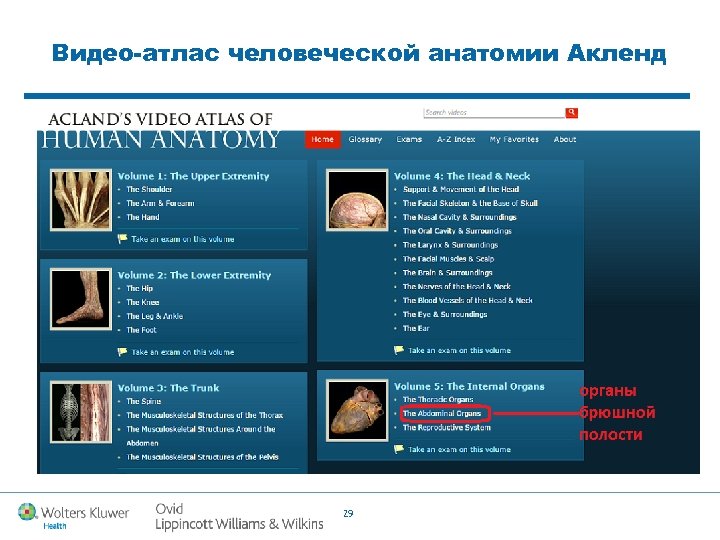Open the Home tab
This screenshot has width=720, height=540.
click(x=322, y=140)
